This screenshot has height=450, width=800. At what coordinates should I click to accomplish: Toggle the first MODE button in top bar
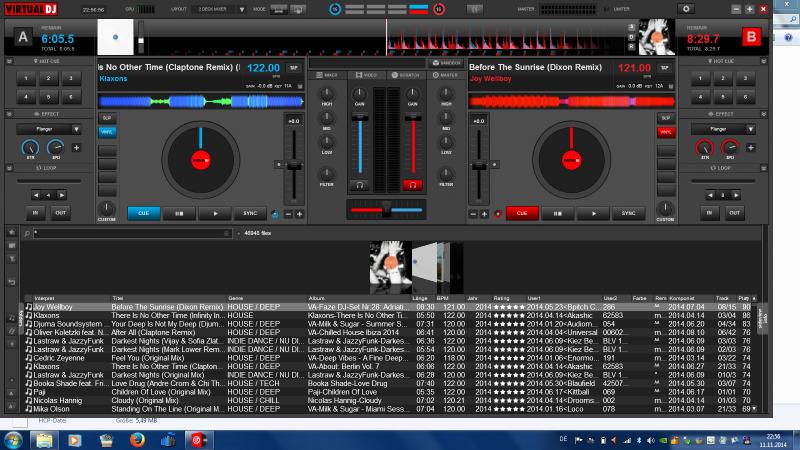[279, 9]
